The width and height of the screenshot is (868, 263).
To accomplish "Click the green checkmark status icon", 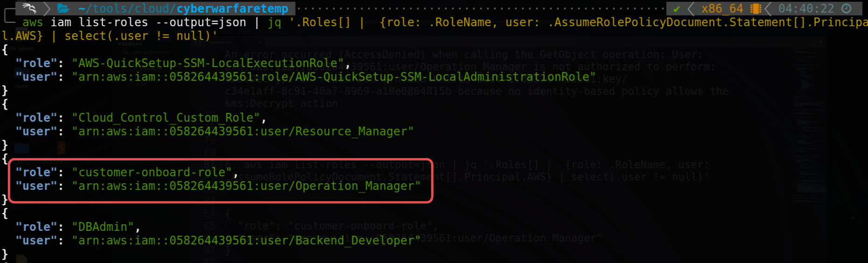I will click(677, 9).
